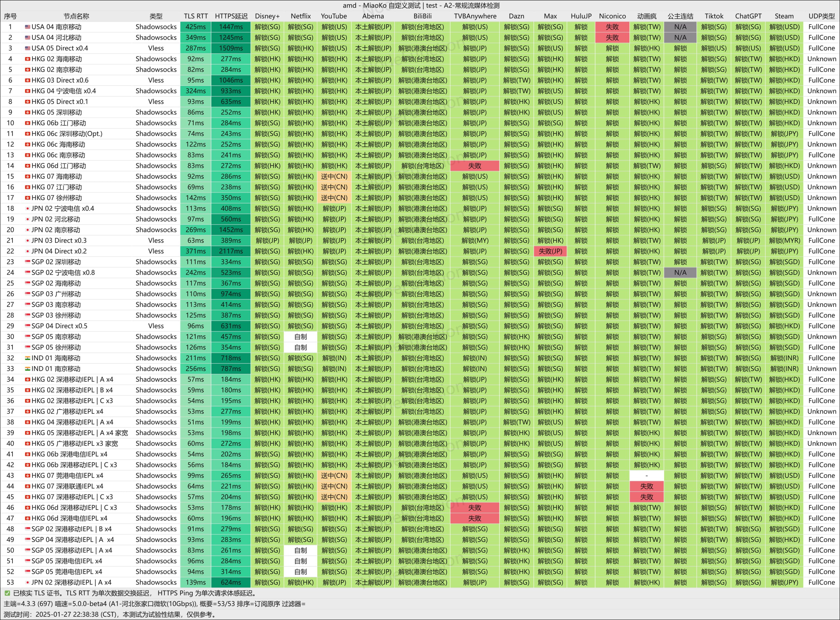Click the Singapore flag beside SGP 04 Direct x0.5
The image size is (840, 620).
pyautogui.click(x=28, y=326)
